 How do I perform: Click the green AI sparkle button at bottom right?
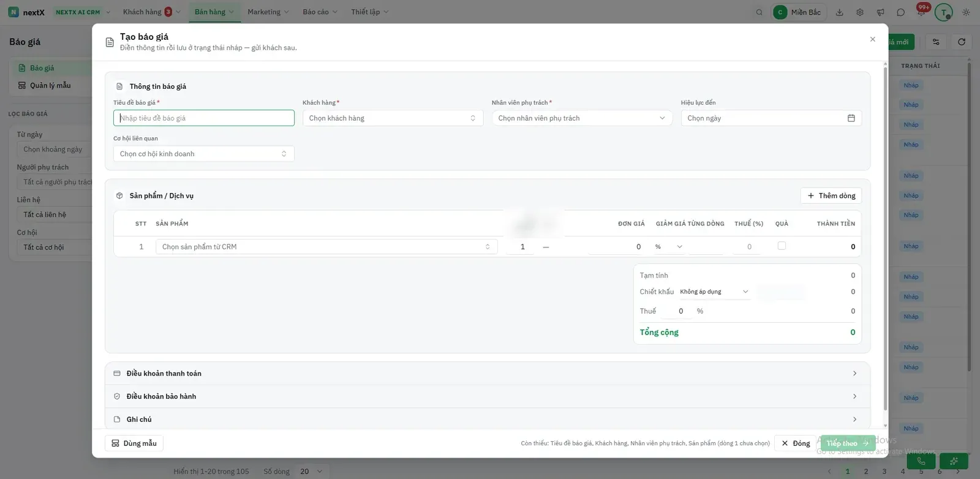pyautogui.click(x=954, y=461)
